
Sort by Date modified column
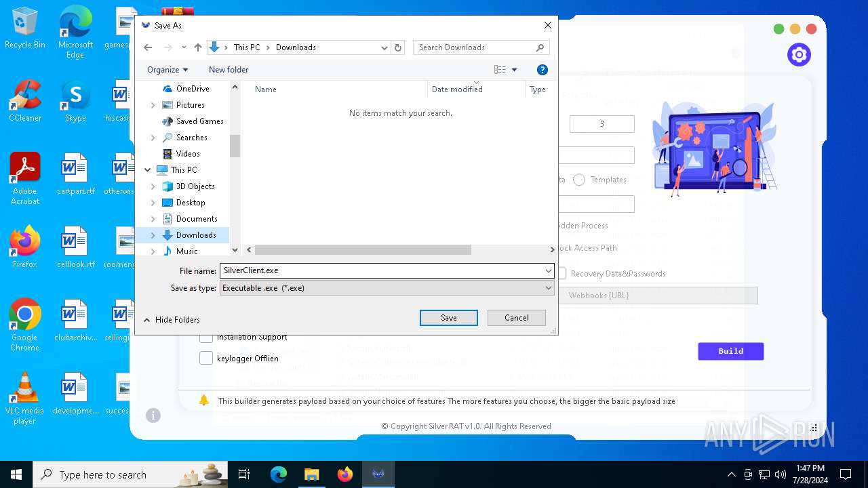click(476, 89)
